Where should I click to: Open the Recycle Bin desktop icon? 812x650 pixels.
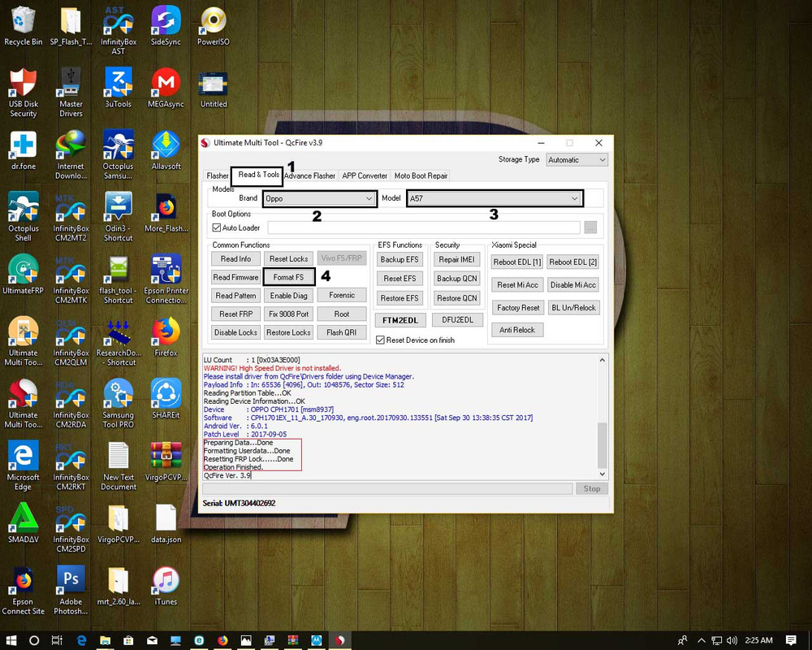(23, 26)
